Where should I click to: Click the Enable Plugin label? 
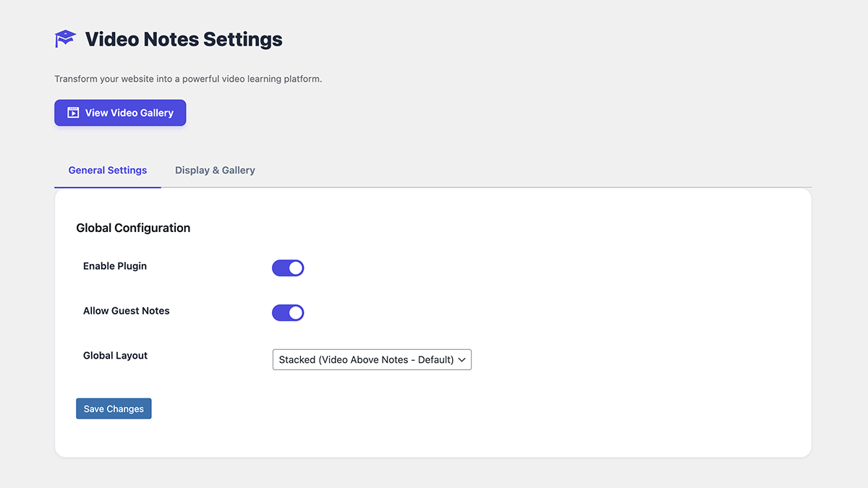coord(114,266)
